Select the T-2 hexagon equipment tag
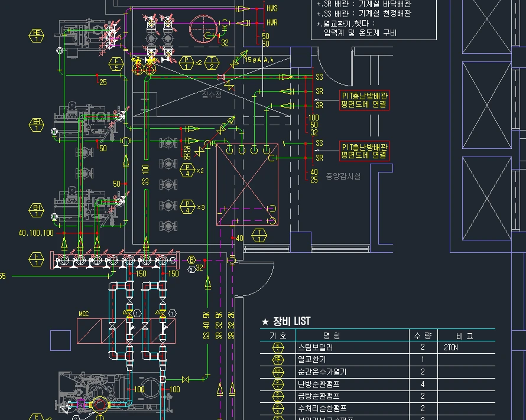This screenshot has height=420, width=526. [212, 63]
